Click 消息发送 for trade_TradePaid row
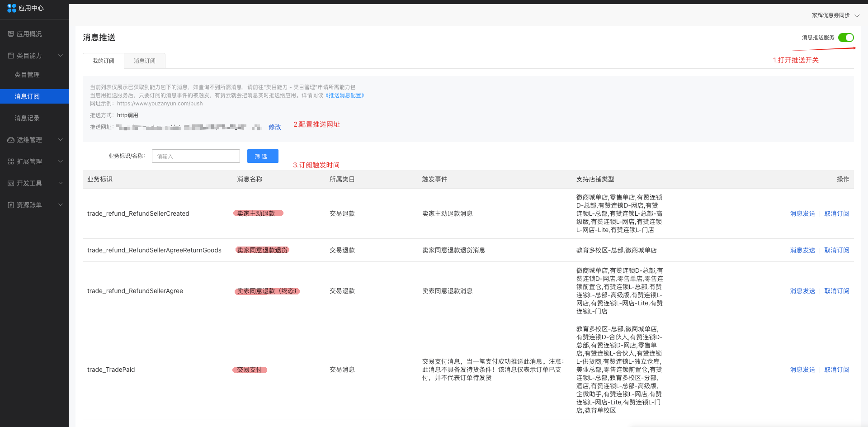Viewport: 868px width, 427px height. 802,370
